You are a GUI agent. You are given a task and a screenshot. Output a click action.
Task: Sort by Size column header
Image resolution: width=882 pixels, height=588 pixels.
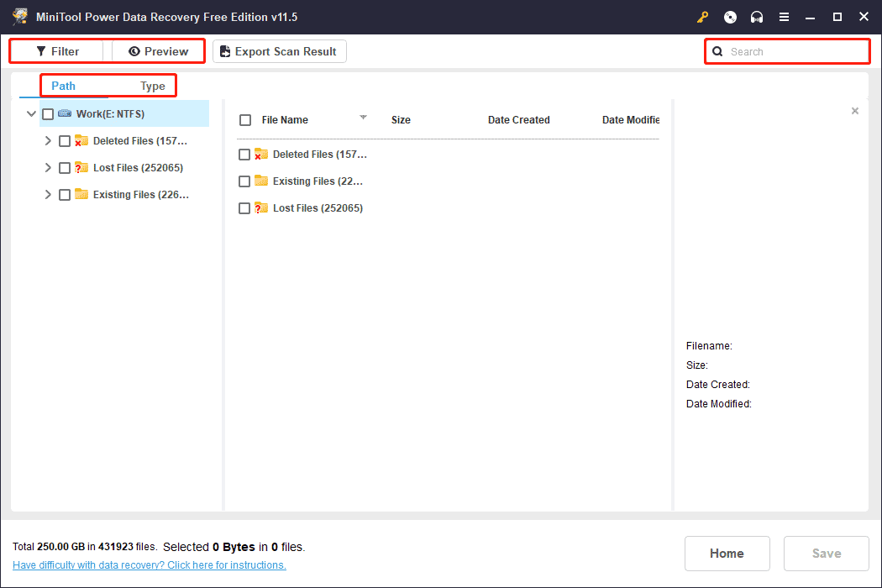401,120
